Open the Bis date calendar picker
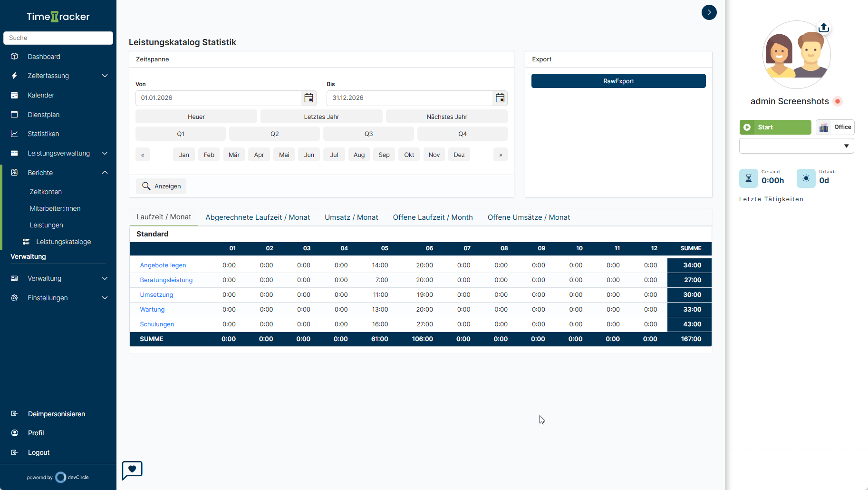This screenshot has width=868, height=490. [500, 98]
